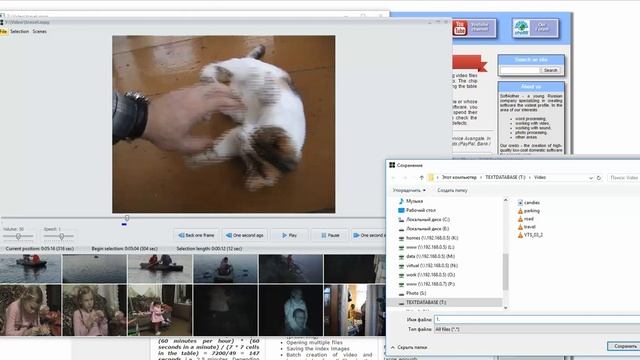Screen dimensions: 640x360
Task: Click the 'Сохранить' save button
Action: [624, 346]
